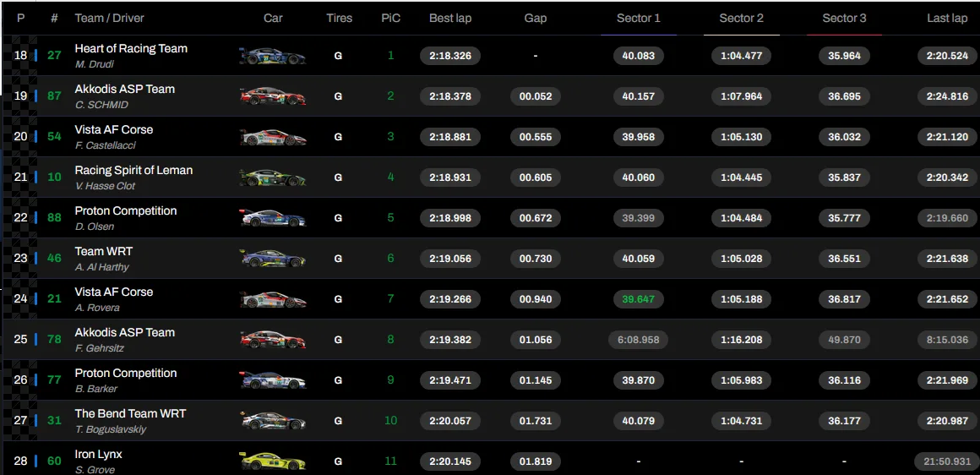
Task: Click green Sector 1 time 39.647
Action: tap(638, 299)
